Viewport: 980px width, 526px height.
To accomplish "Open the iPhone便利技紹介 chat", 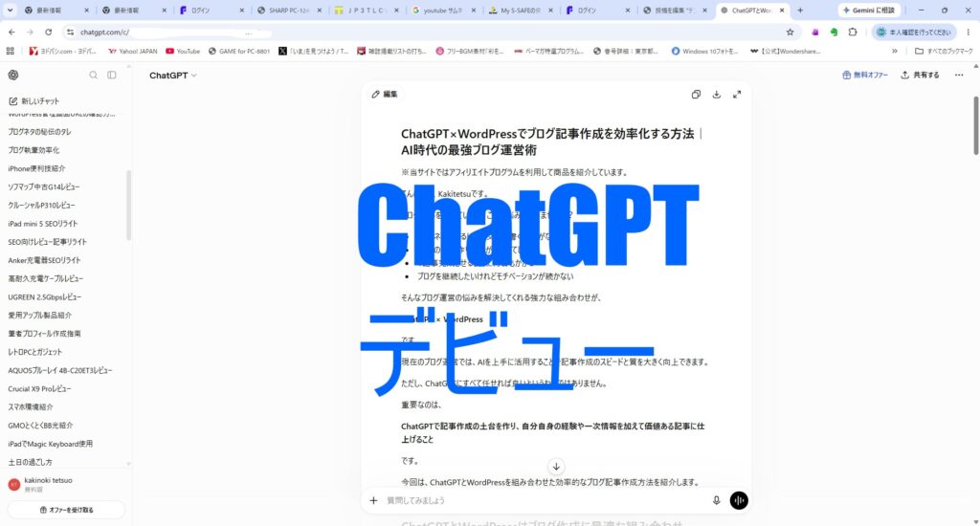I will pyautogui.click(x=36, y=168).
